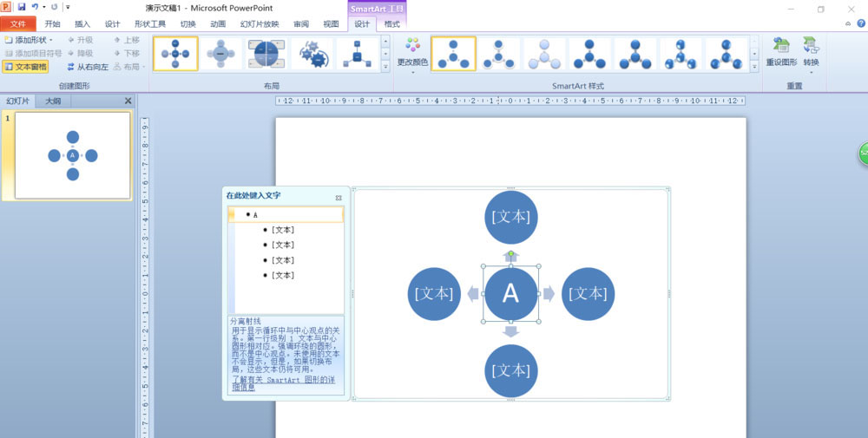Click the 降级 demote button
This screenshot has width=868, height=438.
coord(80,53)
